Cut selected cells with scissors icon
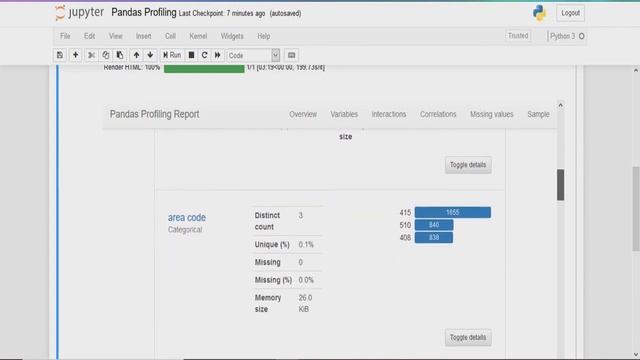This screenshot has height=360, width=640. pos(91,55)
